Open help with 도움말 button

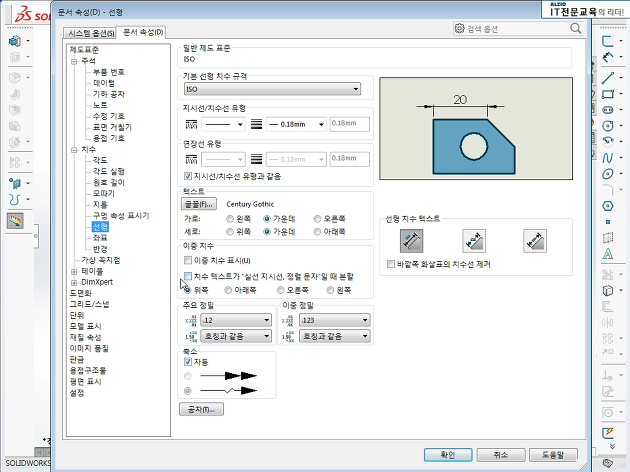553,455
